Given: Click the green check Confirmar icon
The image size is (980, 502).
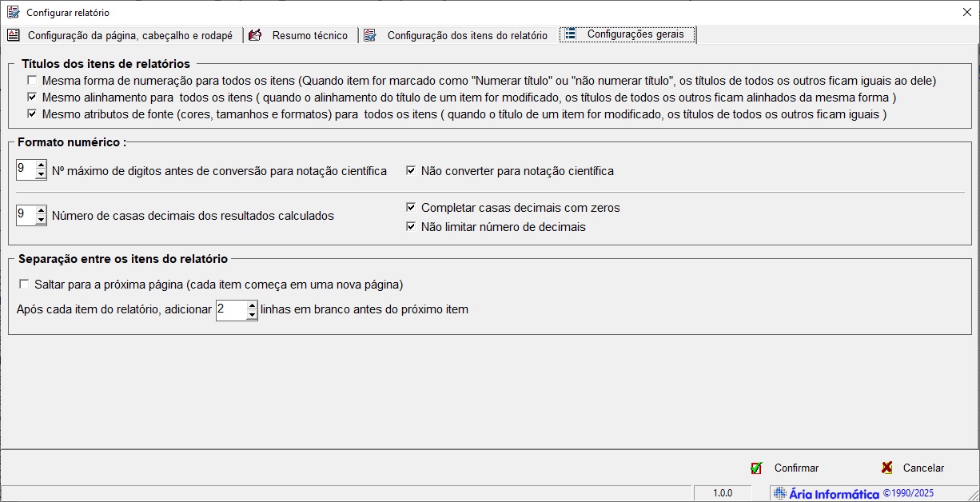Looking at the screenshot, I should point(756,468).
